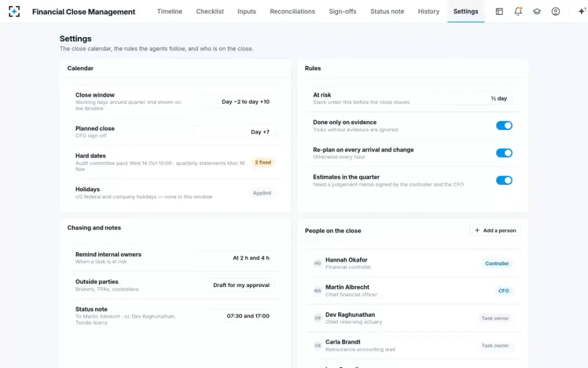The height and width of the screenshot is (368, 588).
Task: Click the Calendar card heading
Action: pyautogui.click(x=80, y=68)
